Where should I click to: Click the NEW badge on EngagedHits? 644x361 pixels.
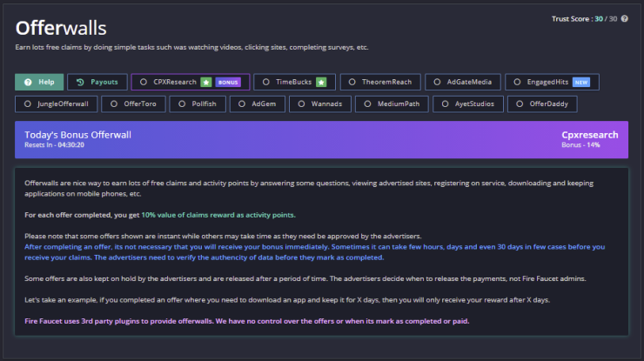(x=581, y=82)
